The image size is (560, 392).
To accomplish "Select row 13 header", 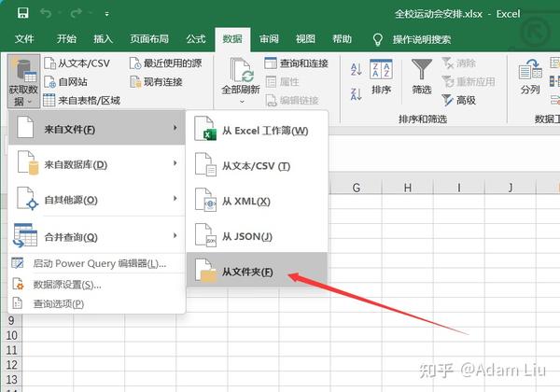I will click(x=11, y=379).
